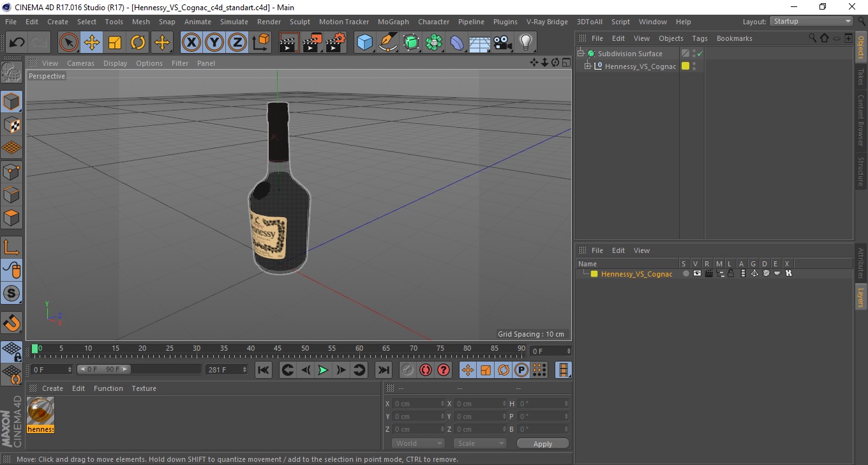The image size is (868, 465).
Task: Add a Cube primitive object
Action: [x=364, y=43]
